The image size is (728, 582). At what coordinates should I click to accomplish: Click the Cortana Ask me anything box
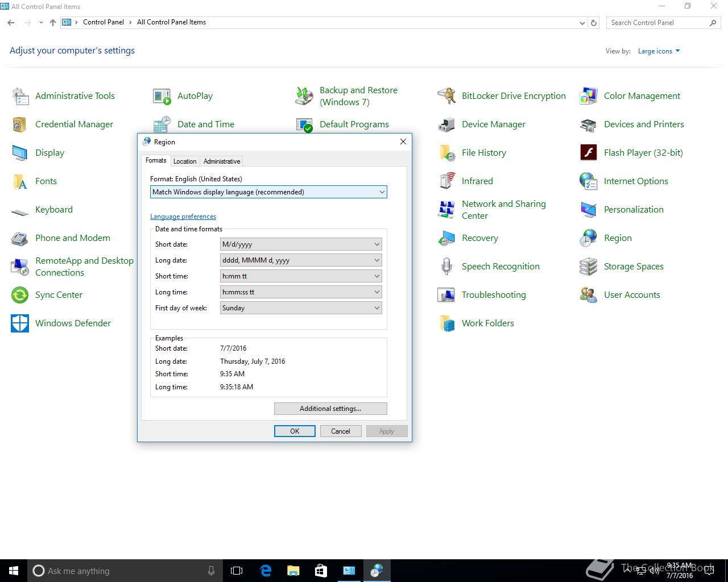tap(125, 571)
